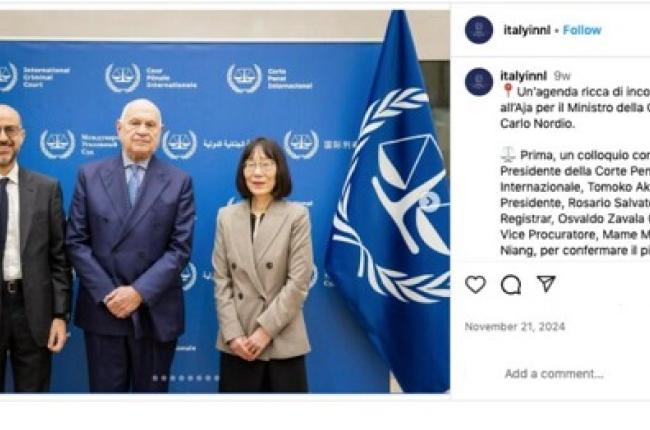Open comments via the speech bubble icon
The image size is (650, 430).
pos(511,284)
